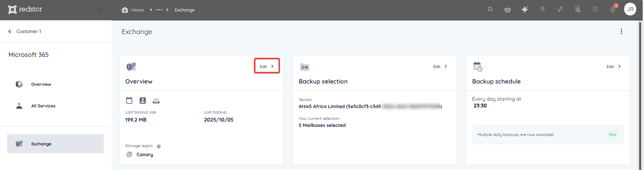Expand the breadcrumb ellipsis
Screen dimensions: 644x170
click(x=159, y=10)
